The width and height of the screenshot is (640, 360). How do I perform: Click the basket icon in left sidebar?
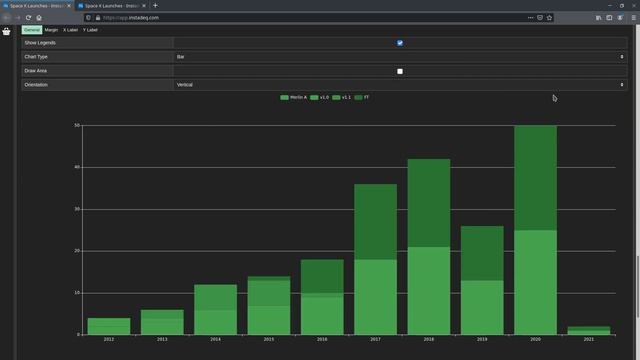6,31
